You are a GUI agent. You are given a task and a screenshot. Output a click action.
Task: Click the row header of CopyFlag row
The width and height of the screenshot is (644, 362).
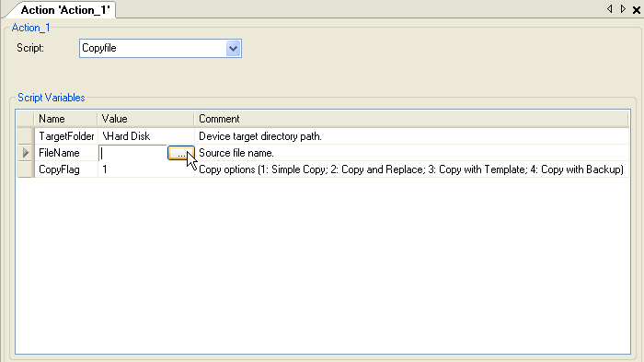pos(26,169)
